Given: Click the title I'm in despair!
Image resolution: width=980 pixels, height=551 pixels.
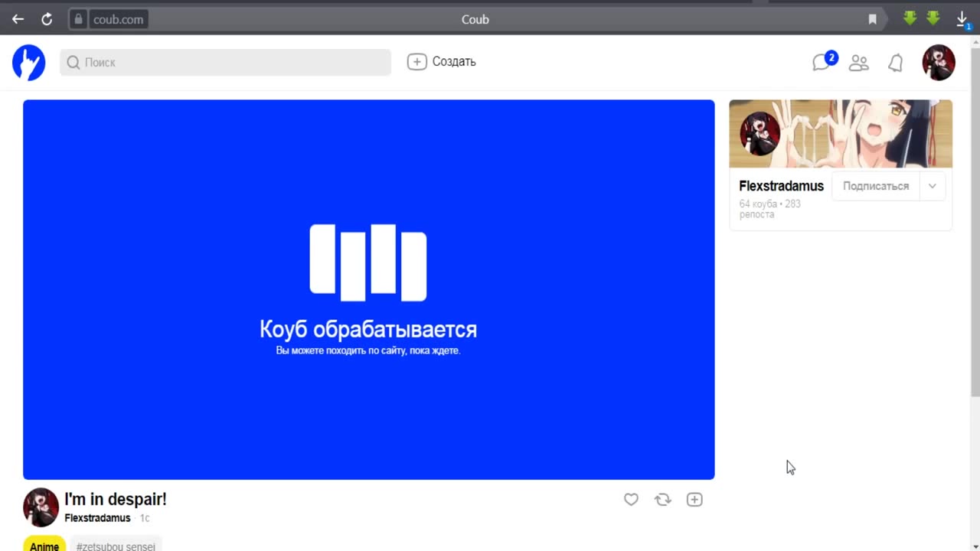Looking at the screenshot, I should click(116, 499).
